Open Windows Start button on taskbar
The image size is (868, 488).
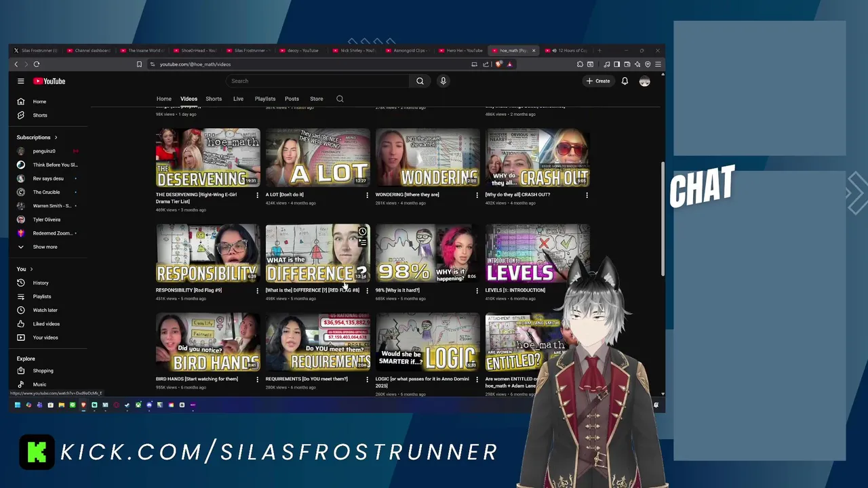(18, 405)
